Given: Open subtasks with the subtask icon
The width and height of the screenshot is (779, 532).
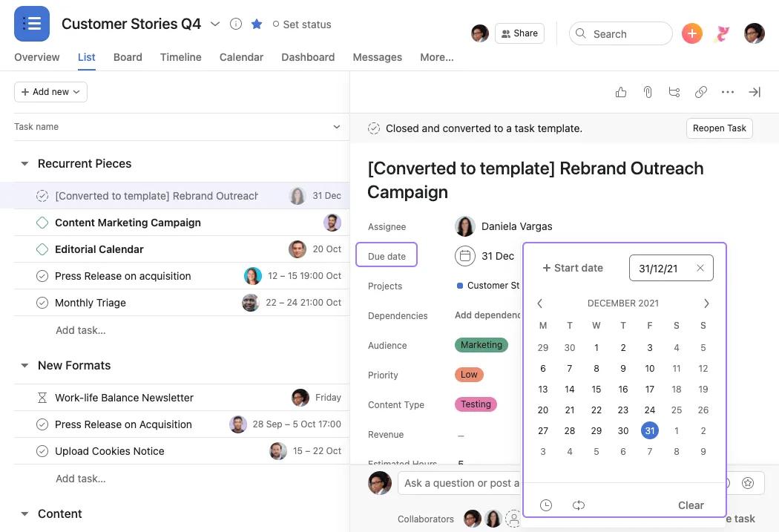Looking at the screenshot, I should tap(674, 91).
